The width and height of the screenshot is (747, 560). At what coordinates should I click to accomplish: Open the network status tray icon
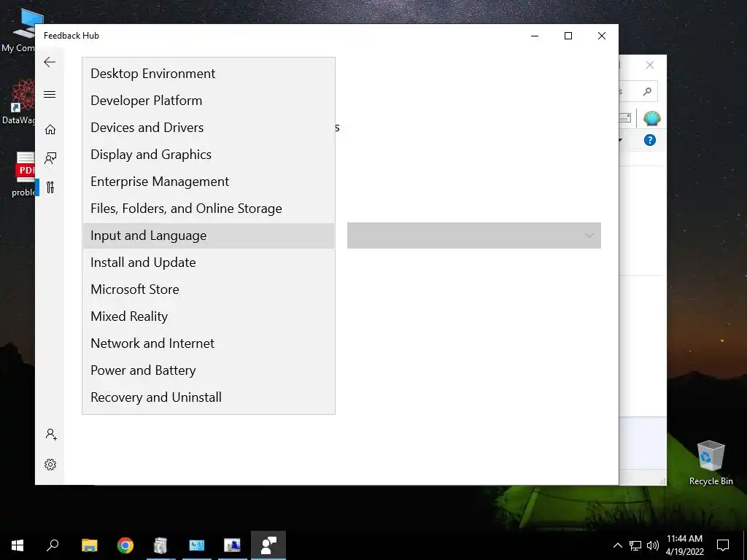click(635, 545)
